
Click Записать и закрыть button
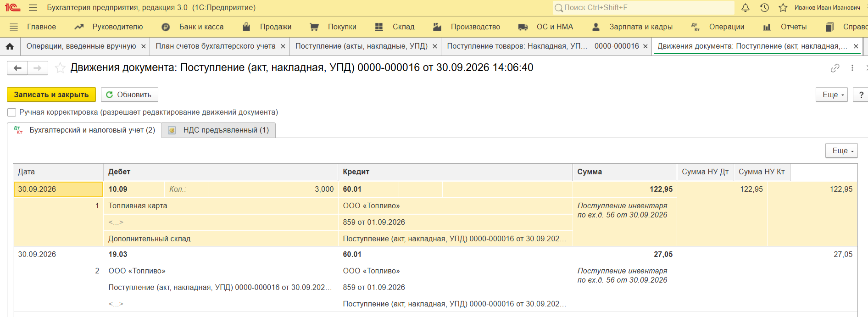(51, 95)
